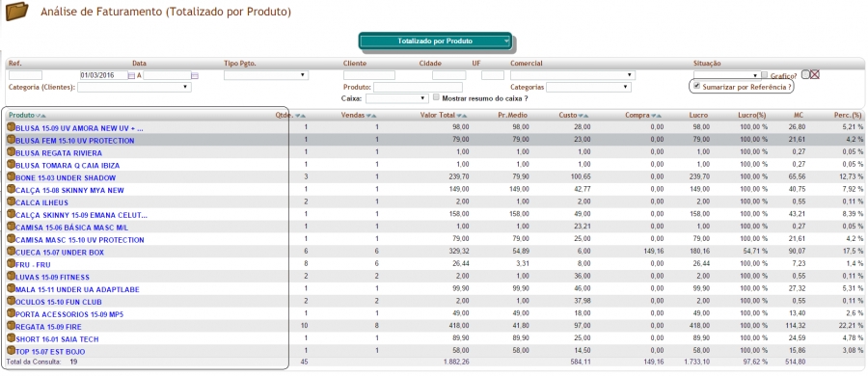Sort by Produto using its arrow icons
The image size is (868, 376).
click(41, 116)
